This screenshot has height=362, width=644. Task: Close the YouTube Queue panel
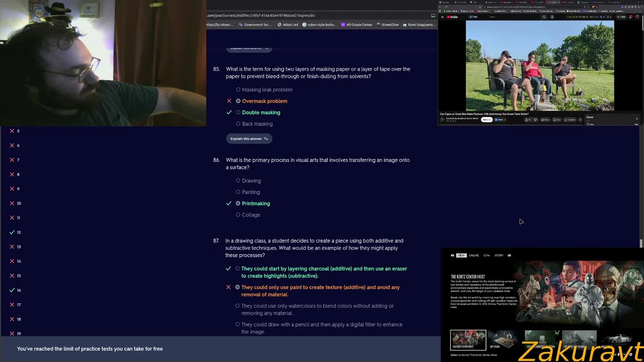[636, 119]
